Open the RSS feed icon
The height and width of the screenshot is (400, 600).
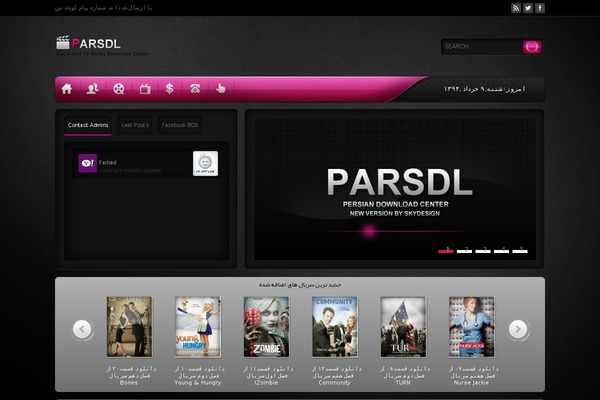click(516, 8)
